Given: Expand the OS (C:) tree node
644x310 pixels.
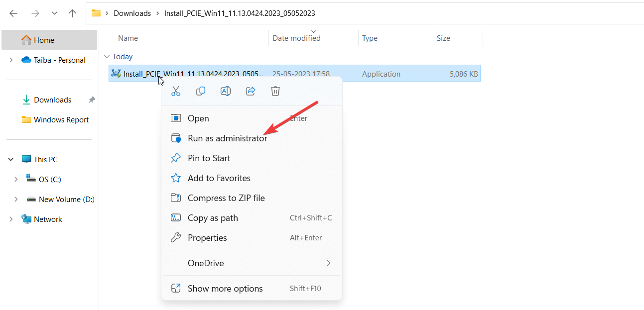Looking at the screenshot, I should (x=16, y=179).
